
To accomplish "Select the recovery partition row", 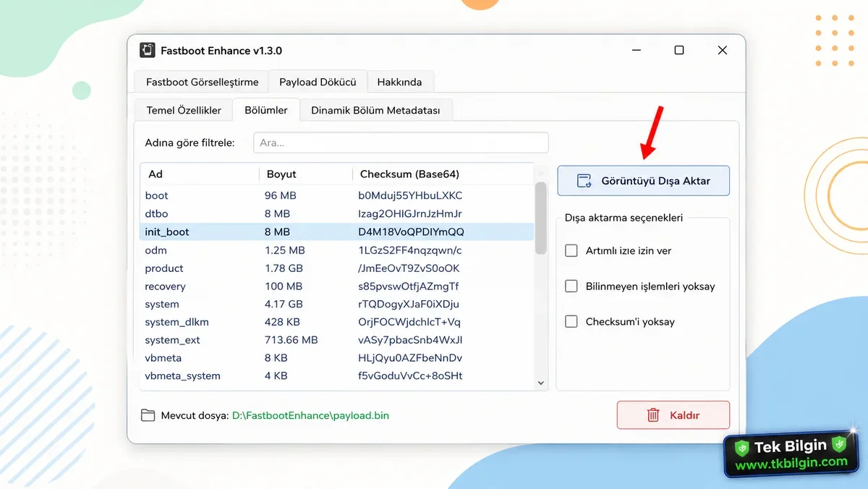I will (x=337, y=286).
